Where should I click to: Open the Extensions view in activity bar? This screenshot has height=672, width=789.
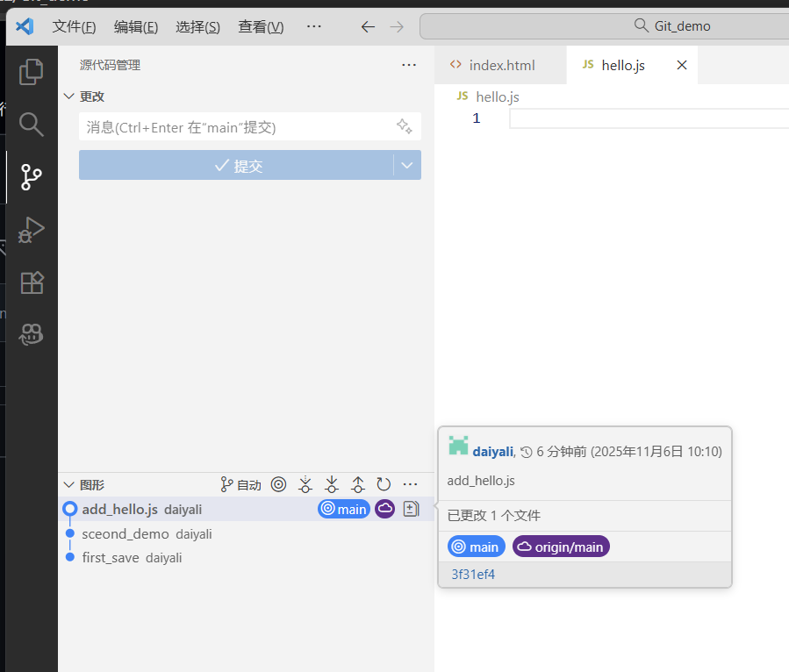coord(31,282)
